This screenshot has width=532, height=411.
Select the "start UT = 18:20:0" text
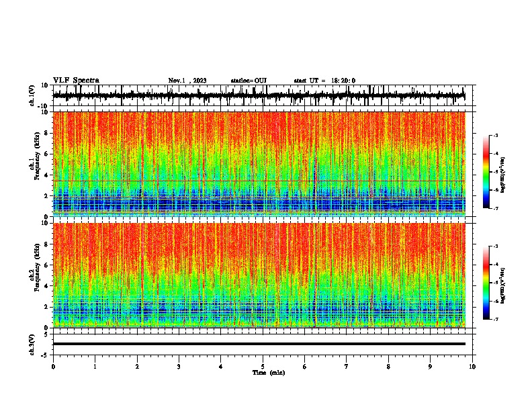coord(324,81)
